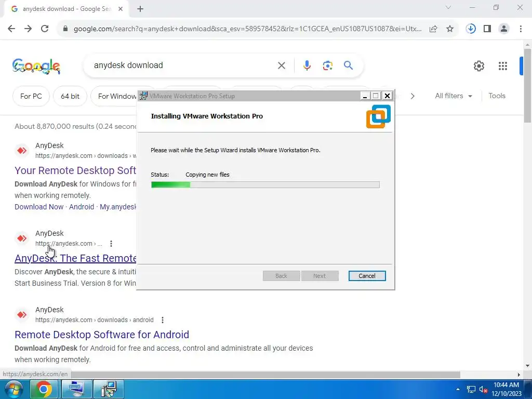Viewport: 532px width, 399px height.
Task: Close the VMware Setup window
Action: point(387,96)
